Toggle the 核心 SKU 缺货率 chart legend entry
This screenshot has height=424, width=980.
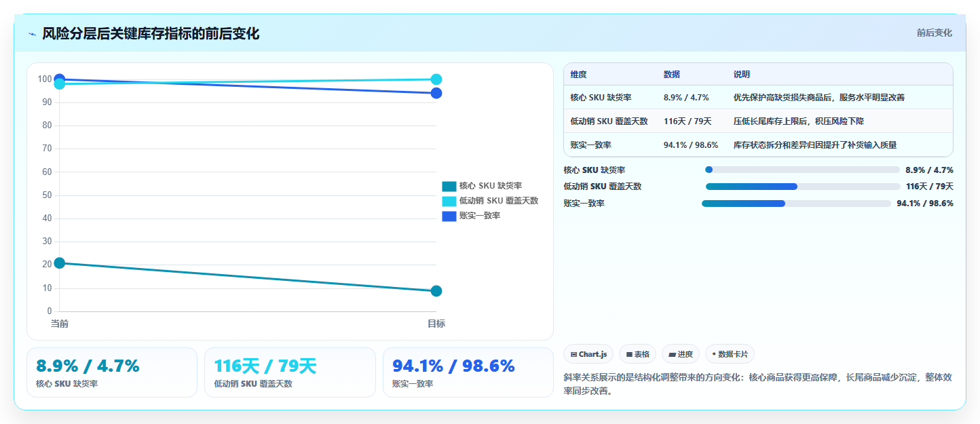(x=482, y=186)
